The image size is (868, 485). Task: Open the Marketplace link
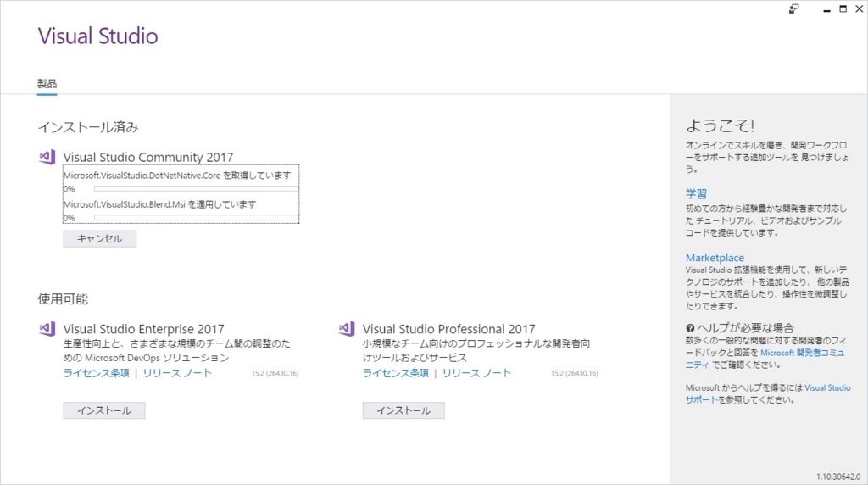(715, 258)
